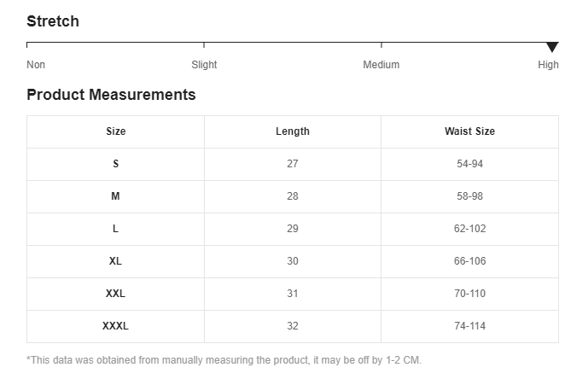
Task: Click the 'Medium' stretch label
Action: 381,65
